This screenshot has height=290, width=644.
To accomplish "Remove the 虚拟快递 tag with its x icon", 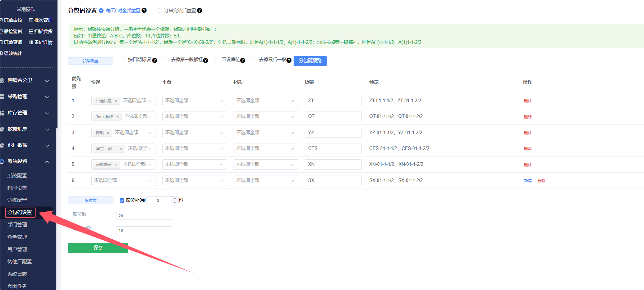I will [116, 164].
